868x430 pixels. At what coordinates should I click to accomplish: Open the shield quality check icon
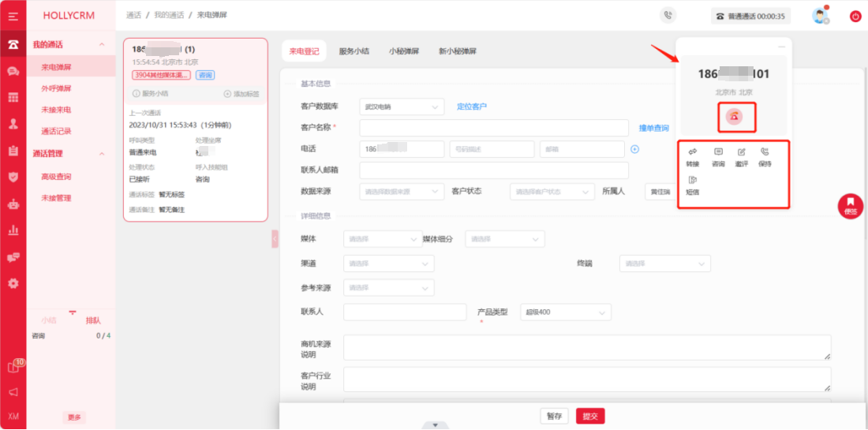point(13,177)
